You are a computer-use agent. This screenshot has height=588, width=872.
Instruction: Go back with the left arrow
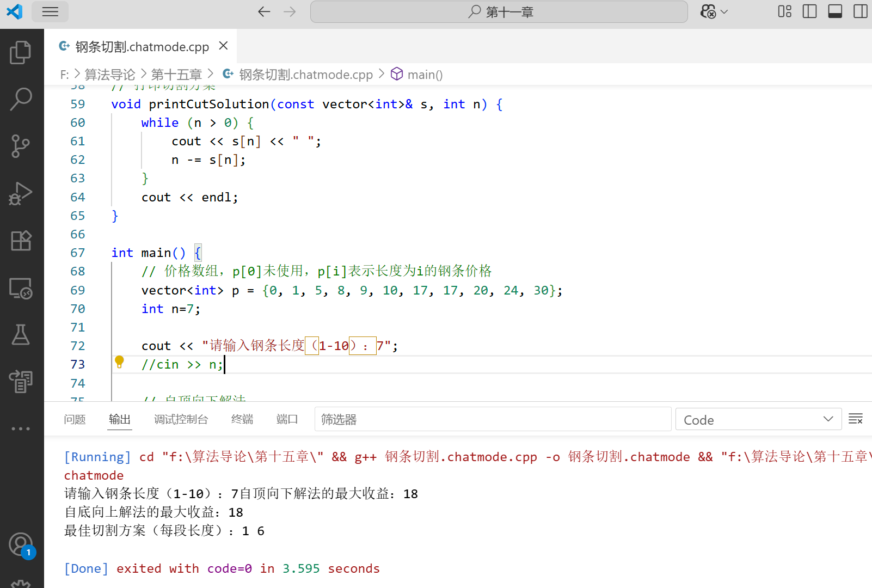[264, 11]
